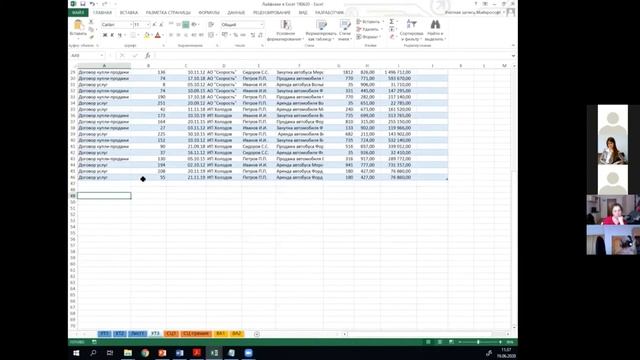Viewport: 640px width, 360px height.
Task: Click the orientation text-angle icon
Action: point(194,25)
